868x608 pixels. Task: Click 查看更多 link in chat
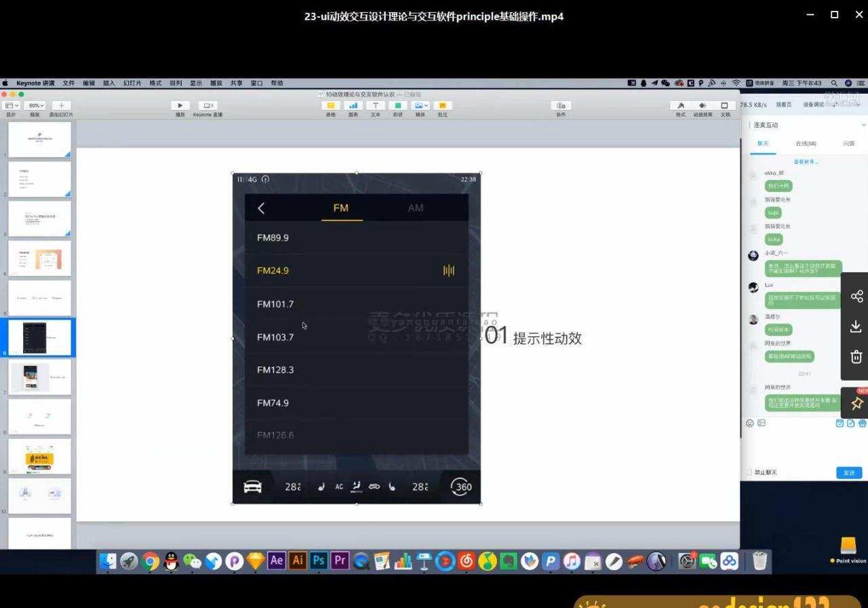pos(806,161)
